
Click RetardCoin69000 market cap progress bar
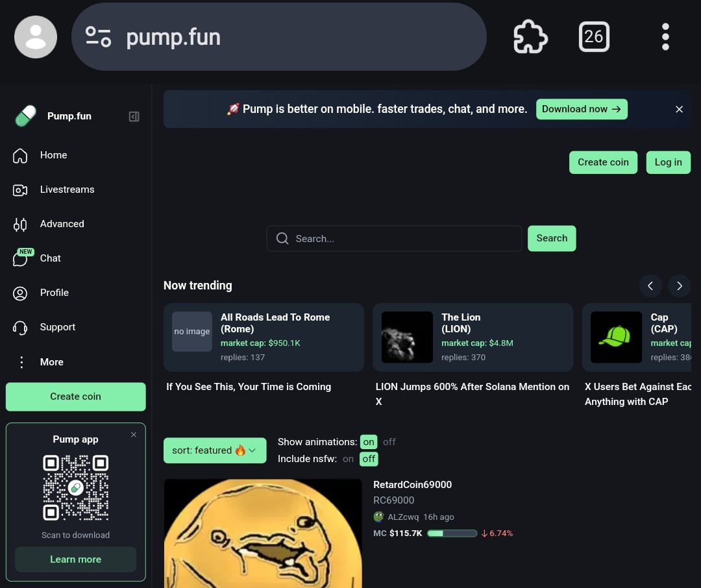452,533
